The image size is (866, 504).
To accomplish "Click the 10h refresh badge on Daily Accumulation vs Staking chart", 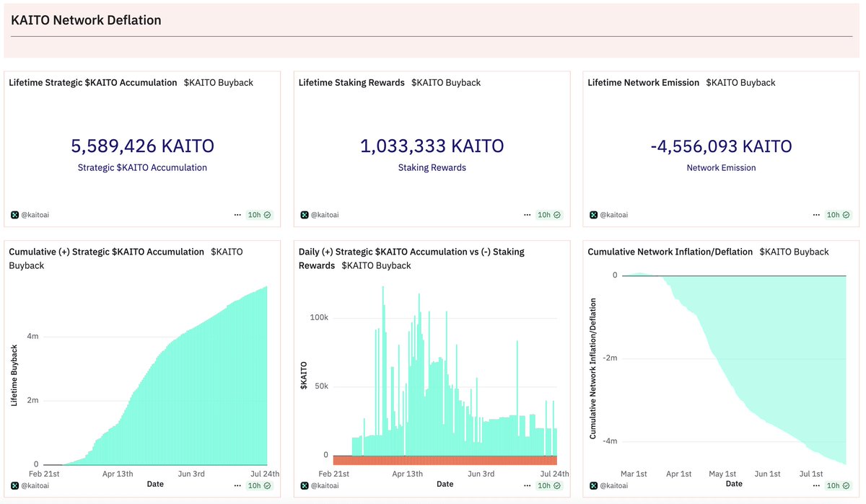I will click(x=549, y=486).
